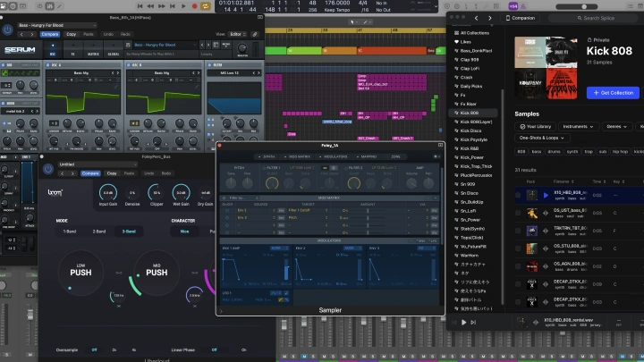Open All Collections in Splice sidebar
The image size is (644, 362).
click(x=474, y=33)
